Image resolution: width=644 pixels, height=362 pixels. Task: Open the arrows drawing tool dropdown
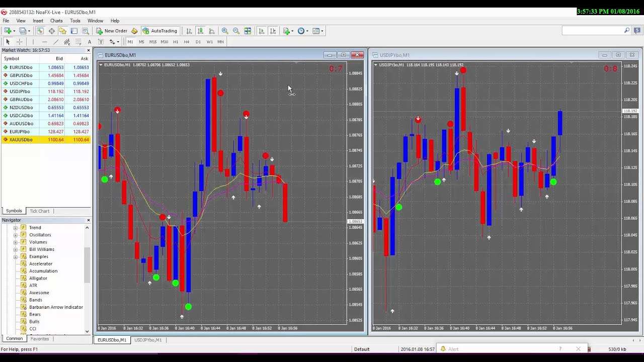118,42
